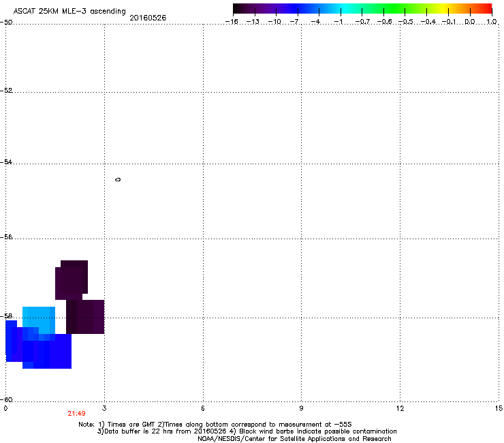Click the color bar label -1
504x443 pixels.
pyautogui.click(x=338, y=22)
